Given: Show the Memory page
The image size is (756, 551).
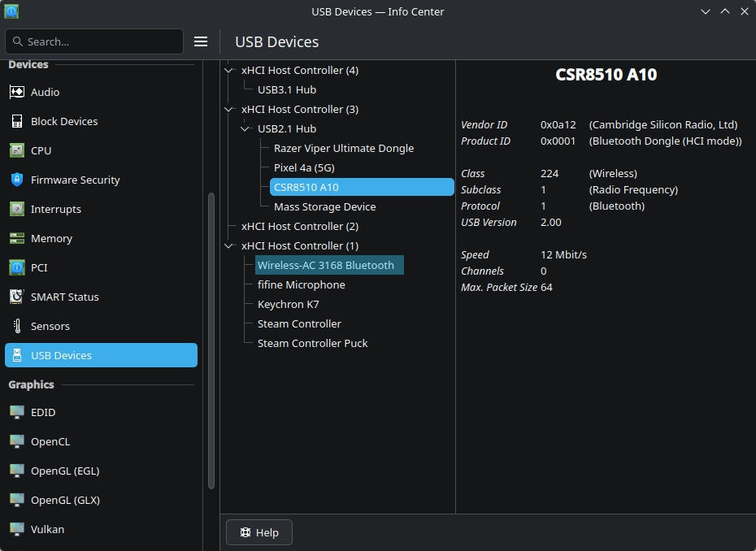Looking at the screenshot, I should click(102, 238).
